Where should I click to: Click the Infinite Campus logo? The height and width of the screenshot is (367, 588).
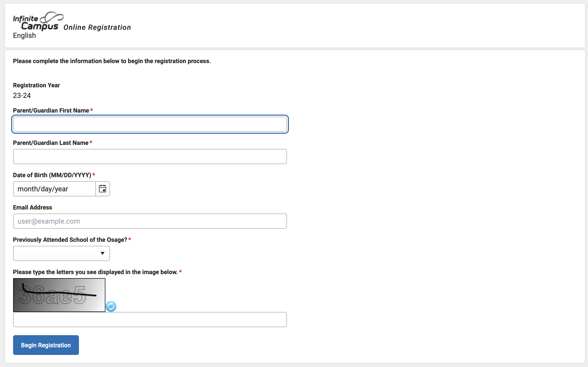pos(38,21)
